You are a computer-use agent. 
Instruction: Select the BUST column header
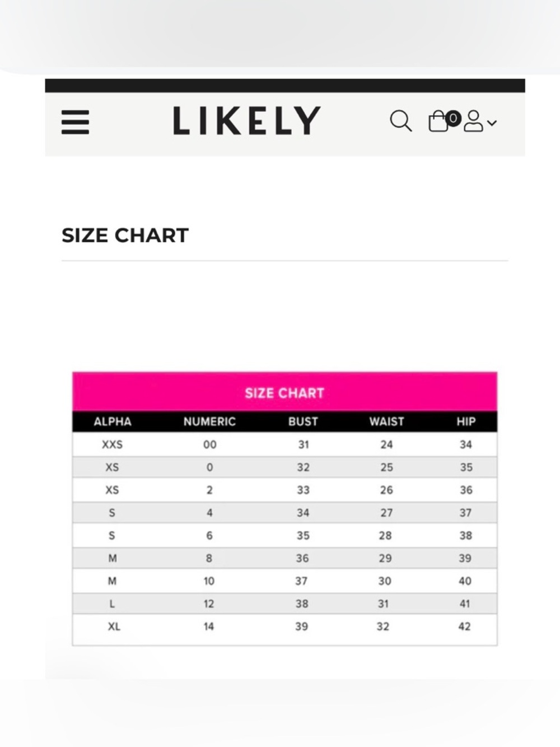pyautogui.click(x=303, y=421)
